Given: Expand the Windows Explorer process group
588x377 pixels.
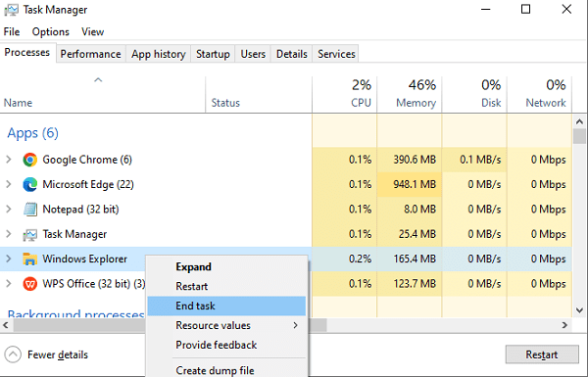Looking at the screenshot, I should pyautogui.click(x=8, y=259).
